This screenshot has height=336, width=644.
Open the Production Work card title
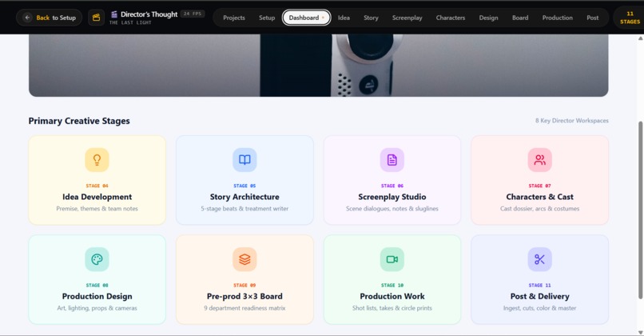pyautogui.click(x=392, y=297)
